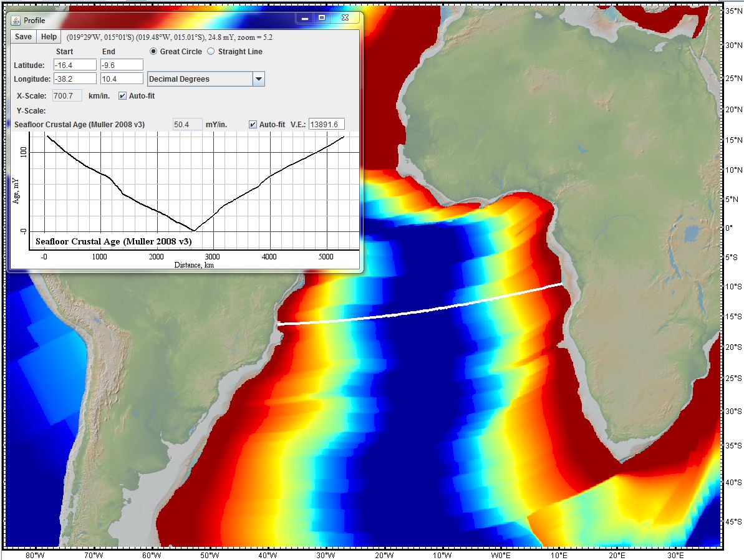The image size is (744, 560).
Task: Click the 'Seafloor Crustal Age (Muller 2008 v3)' graph title
Action: [x=114, y=241]
